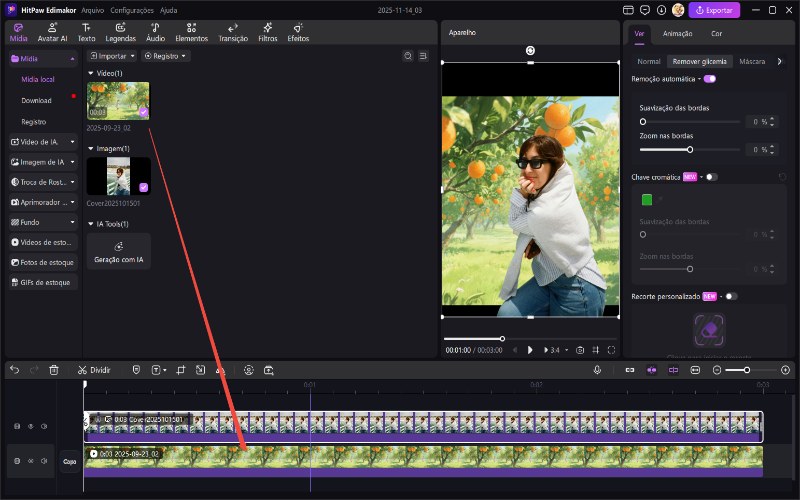
Task: Zoom out timeline with minus icon
Action: click(x=717, y=370)
